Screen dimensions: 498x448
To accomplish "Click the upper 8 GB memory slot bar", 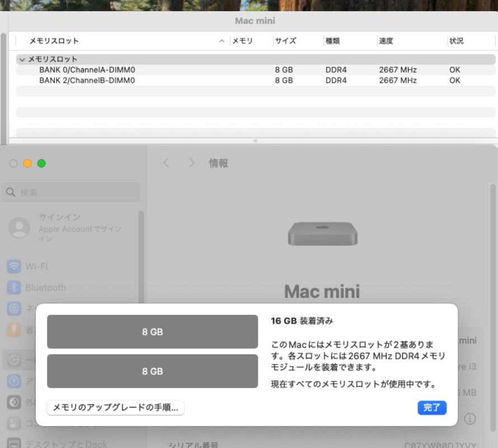I will click(152, 332).
